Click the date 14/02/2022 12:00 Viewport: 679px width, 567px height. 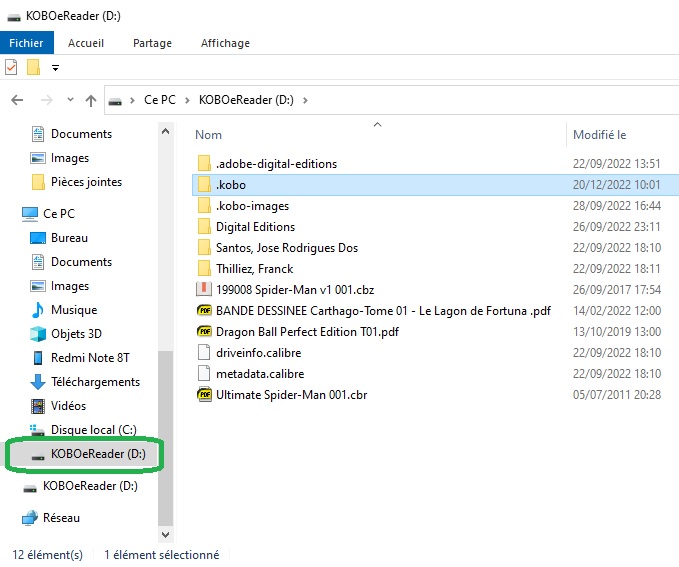pos(617,311)
